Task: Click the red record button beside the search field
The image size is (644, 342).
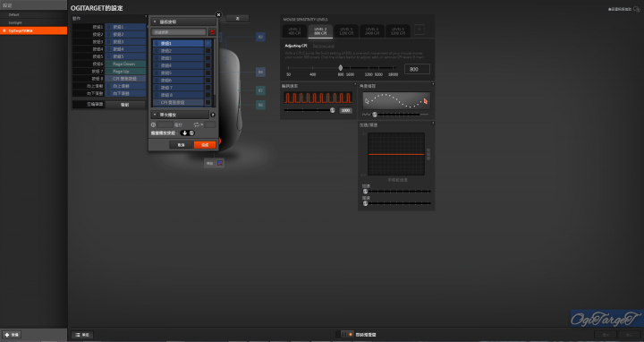Action: [x=212, y=32]
